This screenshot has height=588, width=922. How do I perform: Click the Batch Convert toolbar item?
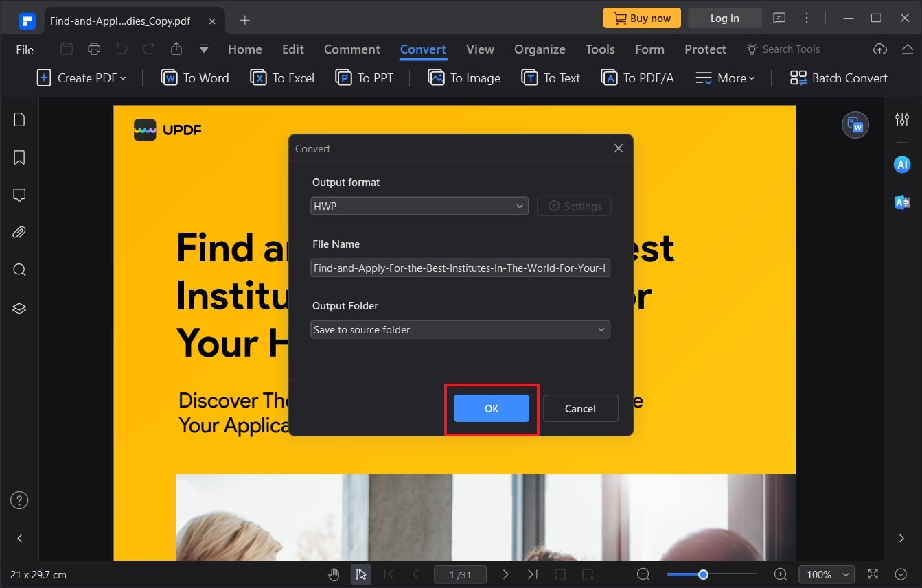pyautogui.click(x=838, y=78)
